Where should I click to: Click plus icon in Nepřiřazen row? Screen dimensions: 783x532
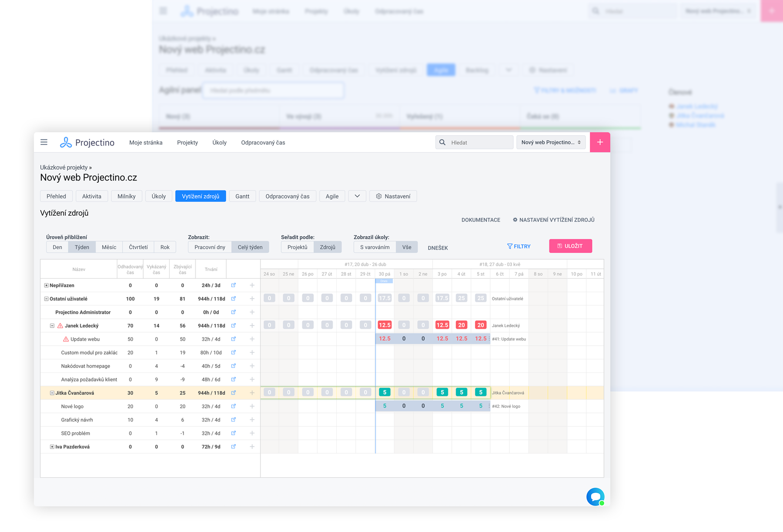click(x=252, y=285)
